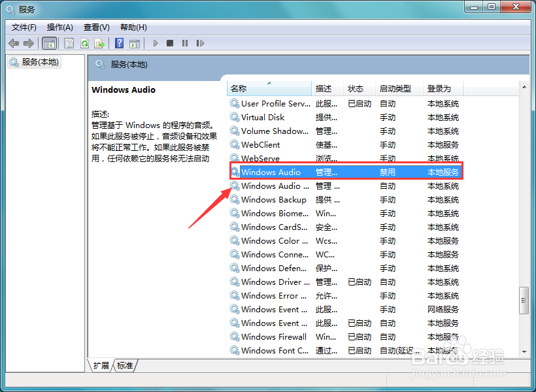The width and height of the screenshot is (536, 392).
Task: Stop service with the square stop icon
Action: coord(170,43)
